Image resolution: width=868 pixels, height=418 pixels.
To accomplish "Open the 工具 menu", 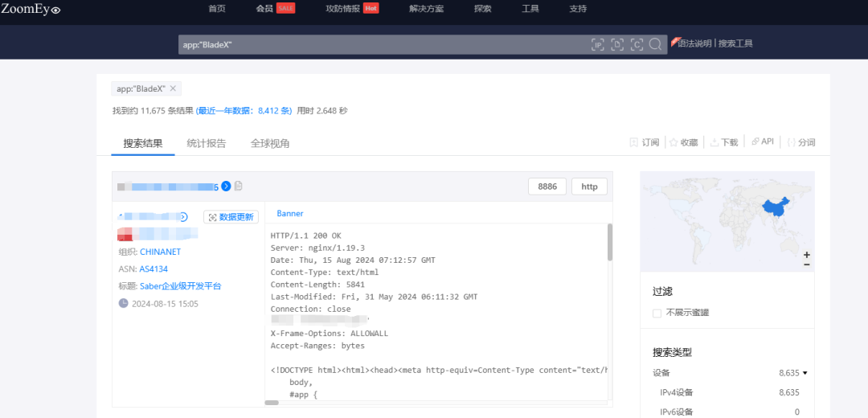I will coord(530,9).
